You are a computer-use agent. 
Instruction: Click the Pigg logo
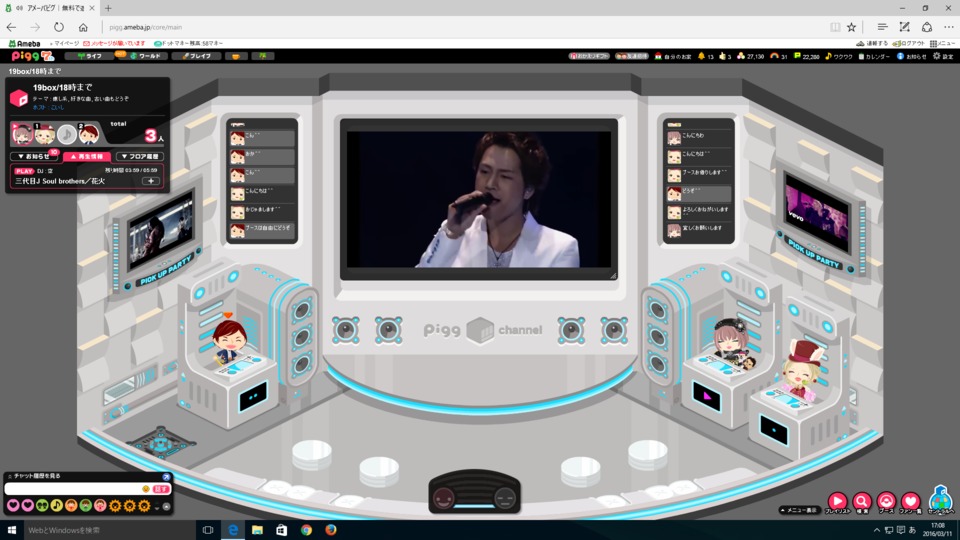pos(32,56)
